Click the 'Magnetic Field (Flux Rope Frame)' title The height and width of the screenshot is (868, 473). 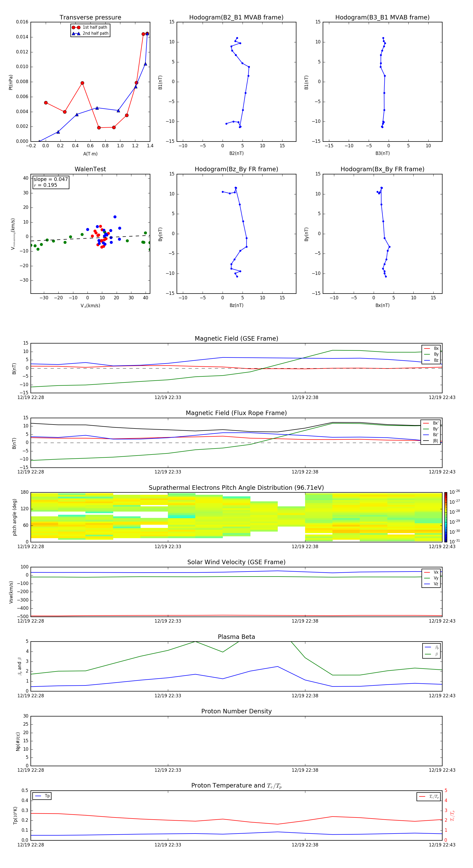coord(236,413)
